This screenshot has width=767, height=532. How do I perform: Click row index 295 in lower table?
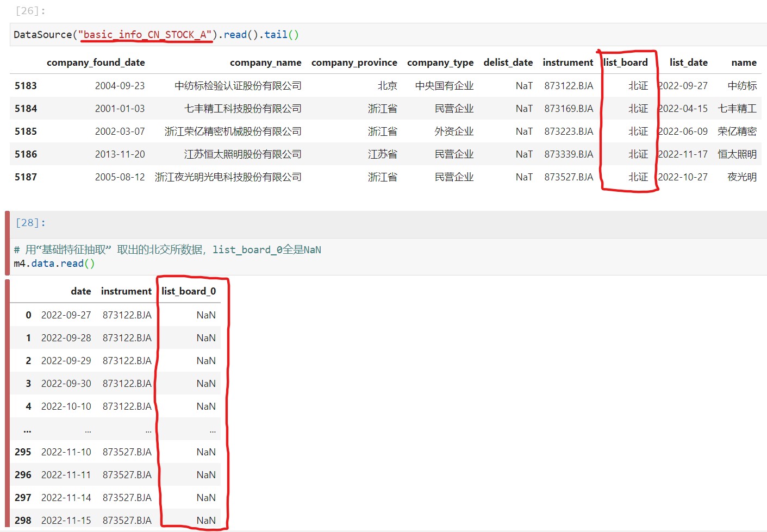point(23,452)
